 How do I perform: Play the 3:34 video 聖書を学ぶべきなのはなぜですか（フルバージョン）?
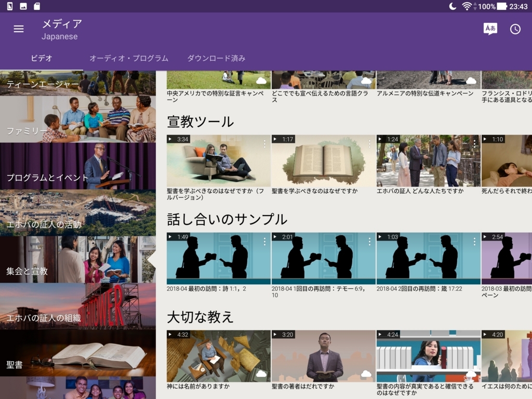click(219, 161)
